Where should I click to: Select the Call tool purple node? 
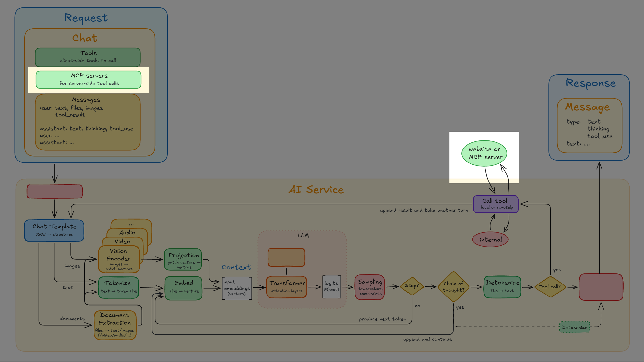(x=496, y=204)
